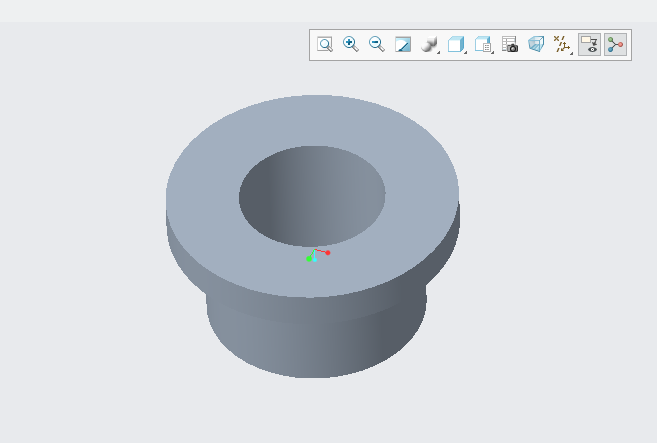Screen dimensions: 657x443
Task: Select the red axis spin center handle
Action: 328,253
